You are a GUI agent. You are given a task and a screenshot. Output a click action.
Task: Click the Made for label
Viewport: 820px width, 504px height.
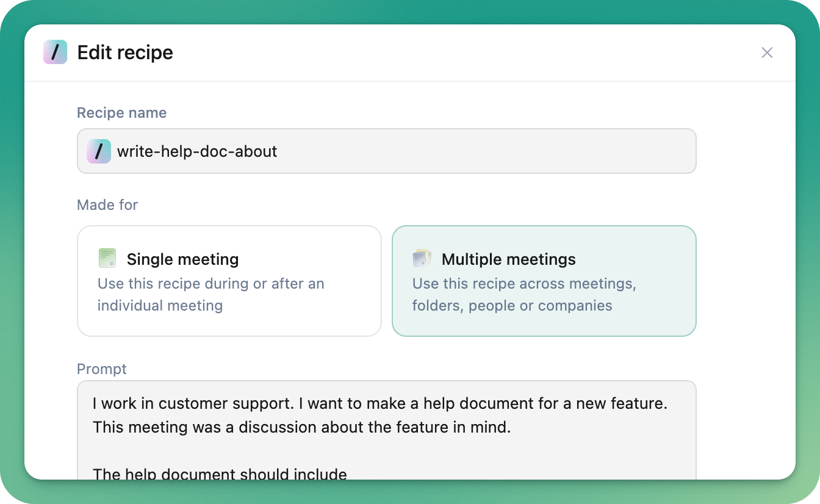[x=107, y=205]
